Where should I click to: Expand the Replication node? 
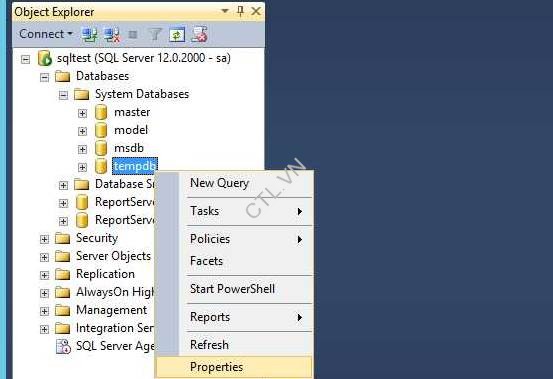44,275
